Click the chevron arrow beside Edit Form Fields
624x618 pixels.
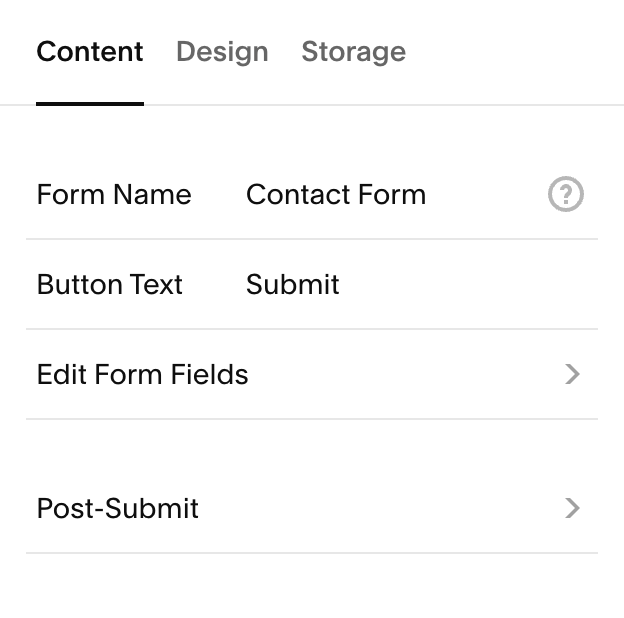pos(572,374)
